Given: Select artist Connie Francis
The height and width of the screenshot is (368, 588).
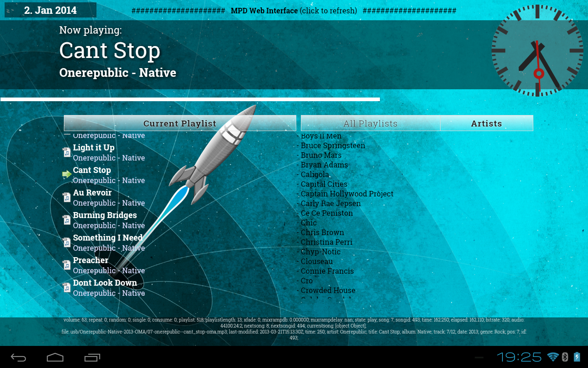Looking at the screenshot, I should [327, 271].
